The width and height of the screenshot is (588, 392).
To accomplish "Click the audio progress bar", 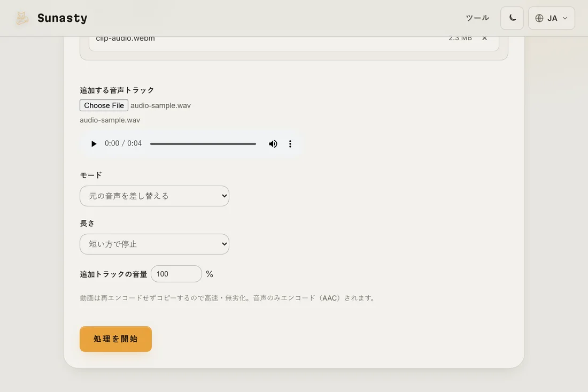I will [x=203, y=144].
